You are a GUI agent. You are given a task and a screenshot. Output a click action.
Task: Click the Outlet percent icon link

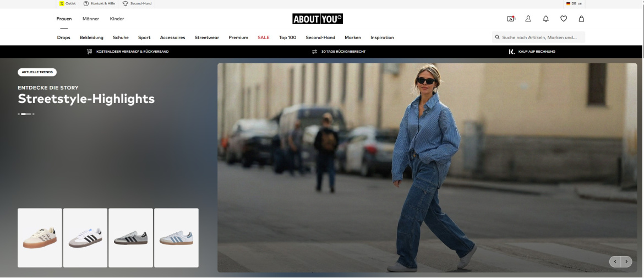pos(68,4)
